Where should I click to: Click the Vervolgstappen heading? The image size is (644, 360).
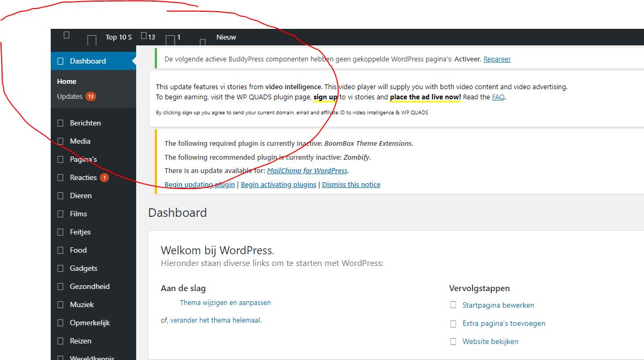[480, 288]
